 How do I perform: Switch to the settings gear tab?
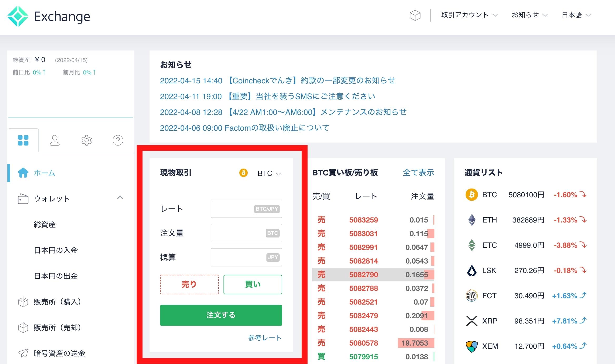click(x=86, y=140)
